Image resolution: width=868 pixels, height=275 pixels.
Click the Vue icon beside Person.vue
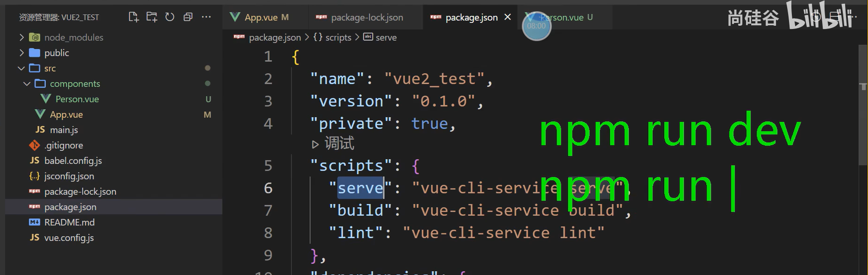pos(46,99)
